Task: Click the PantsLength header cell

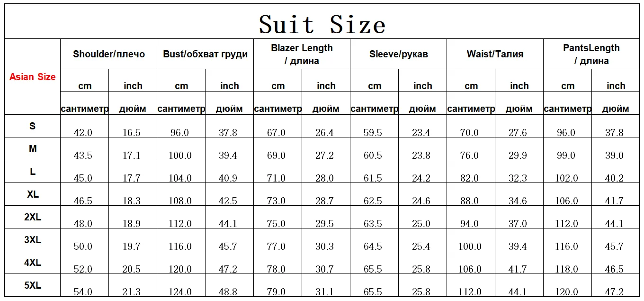Action: (x=591, y=54)
